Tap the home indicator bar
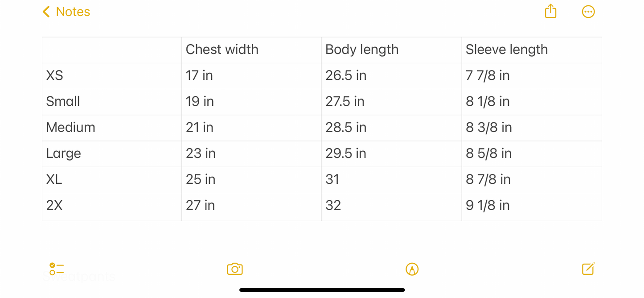644x298 pixels. 322,290
